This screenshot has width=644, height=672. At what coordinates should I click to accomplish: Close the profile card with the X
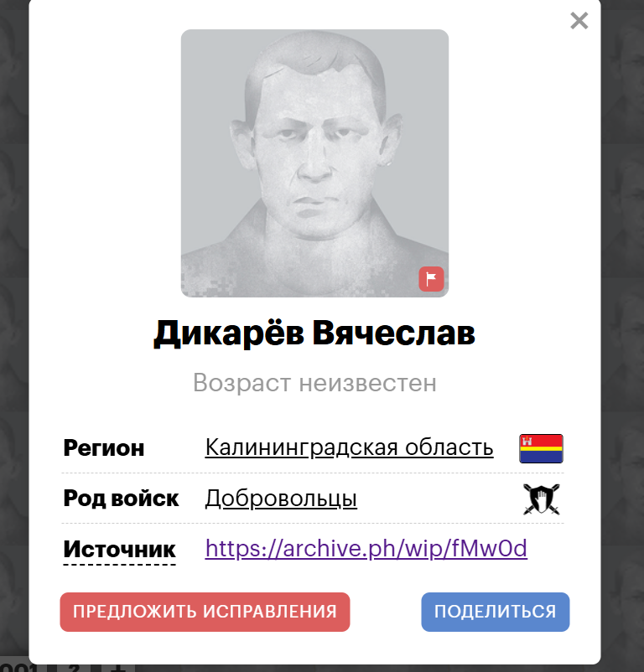coord(579,21)
